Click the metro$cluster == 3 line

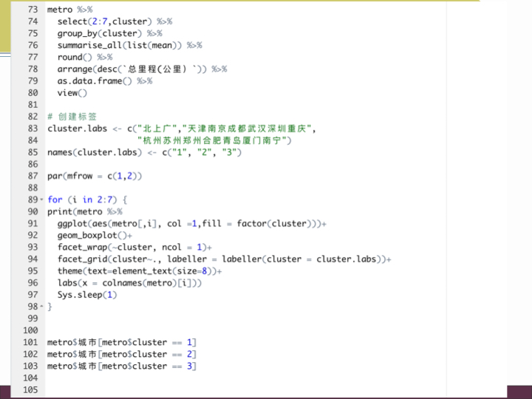122,366
